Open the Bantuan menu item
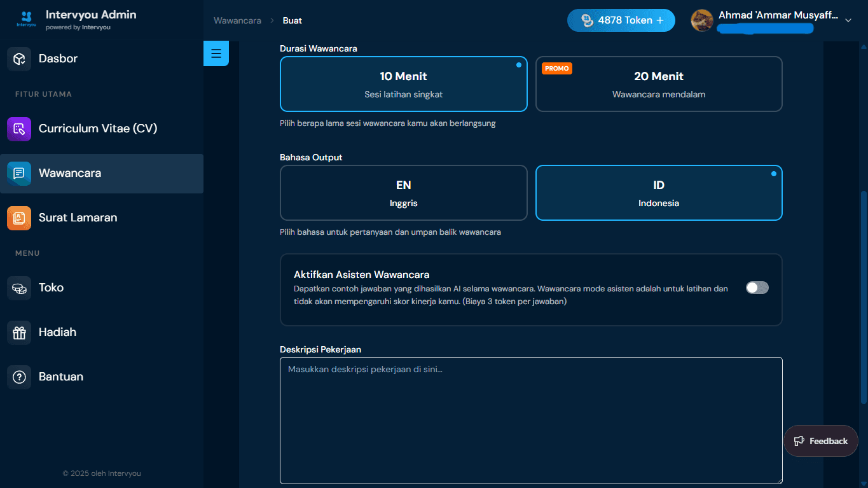Viewport: 868px width, 488px height. 102,377
